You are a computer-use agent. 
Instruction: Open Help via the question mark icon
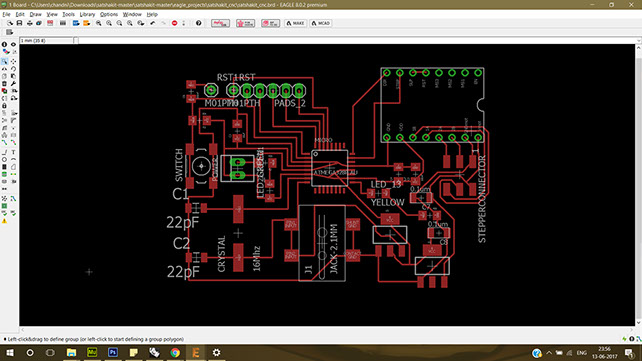click(x=199, y=23)
